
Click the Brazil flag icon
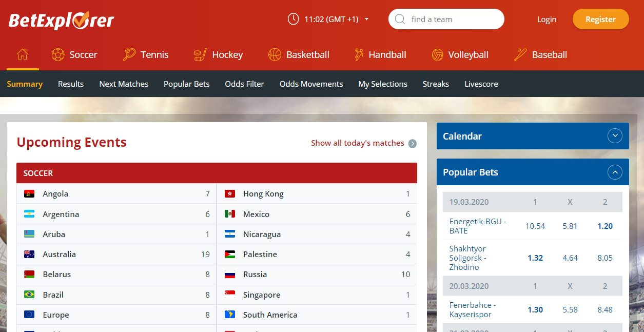pos(29,295)
